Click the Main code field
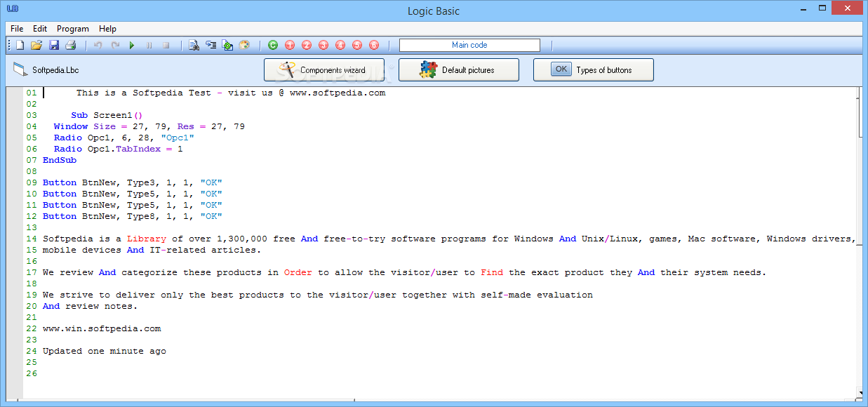Viewport: 868px width, 407px height. 469,45
